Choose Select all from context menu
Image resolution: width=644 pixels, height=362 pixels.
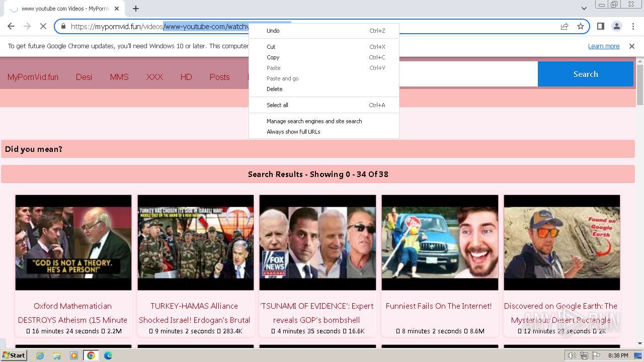coord(324,105)
